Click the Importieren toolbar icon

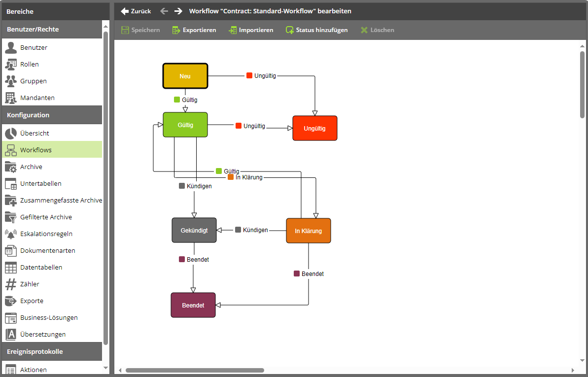[233, 30]
